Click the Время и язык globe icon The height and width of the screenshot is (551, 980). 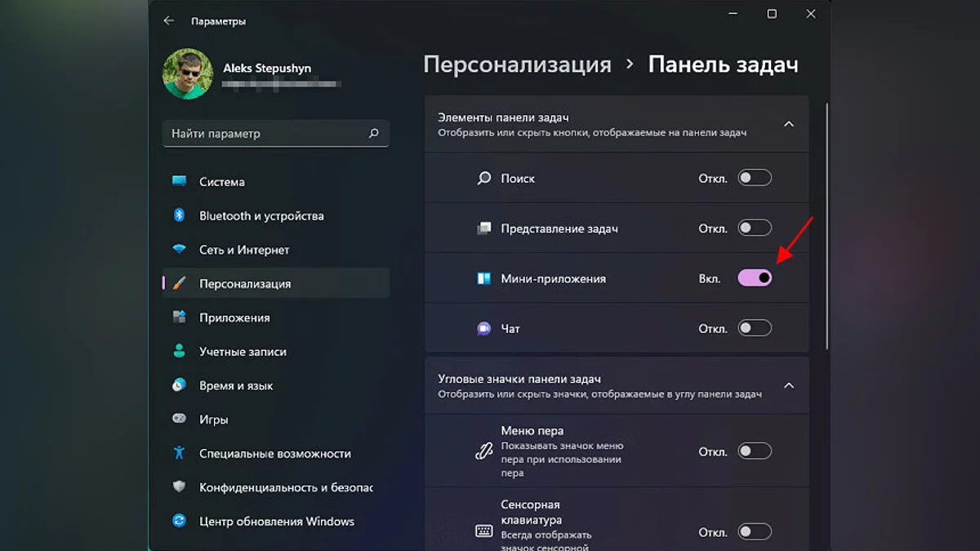pyautogui.click(x=179, y=385)
